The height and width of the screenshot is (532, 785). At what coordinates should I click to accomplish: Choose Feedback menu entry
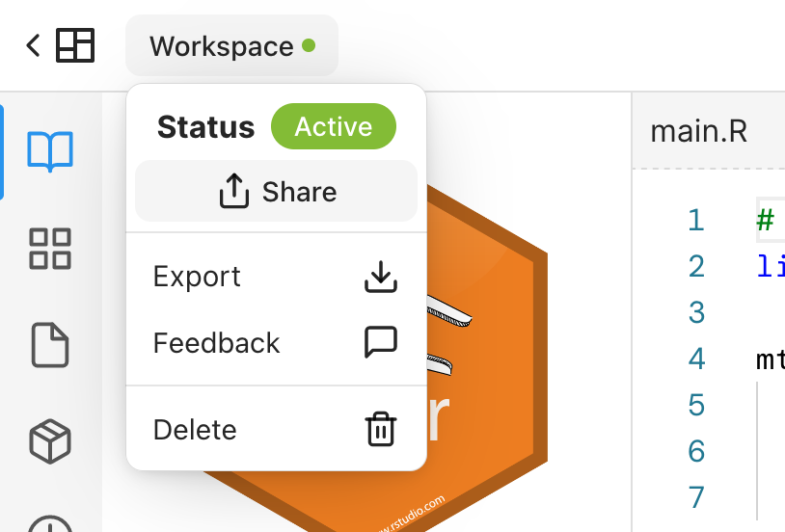point(277,343)
